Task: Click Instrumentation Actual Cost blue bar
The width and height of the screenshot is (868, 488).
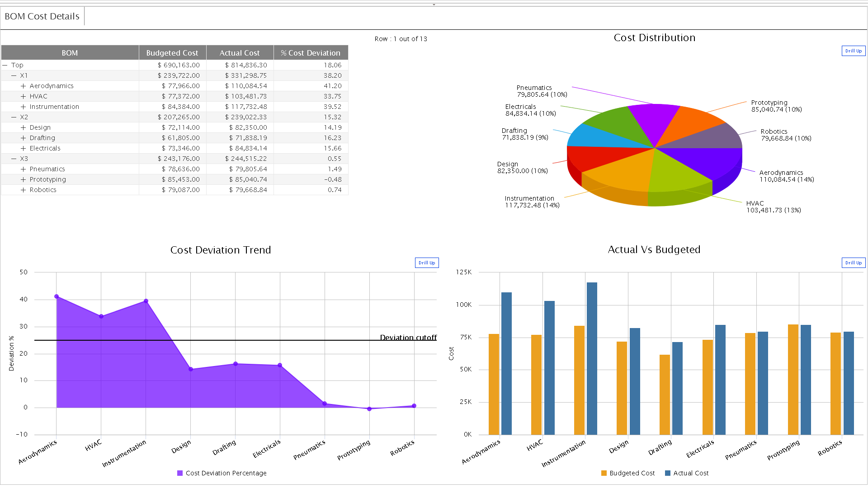Action: pos(592,358)
